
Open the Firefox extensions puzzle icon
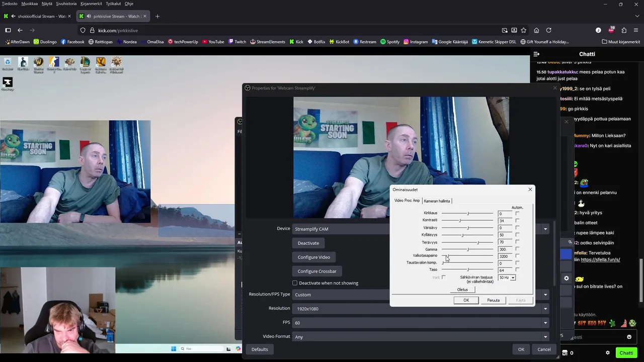pos(624,30)
